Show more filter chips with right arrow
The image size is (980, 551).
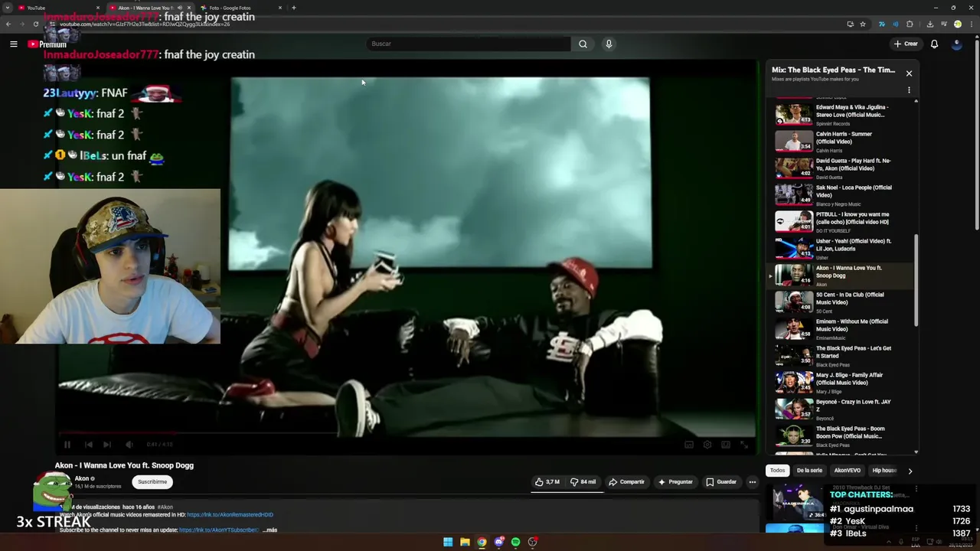[x=910, y=471]
